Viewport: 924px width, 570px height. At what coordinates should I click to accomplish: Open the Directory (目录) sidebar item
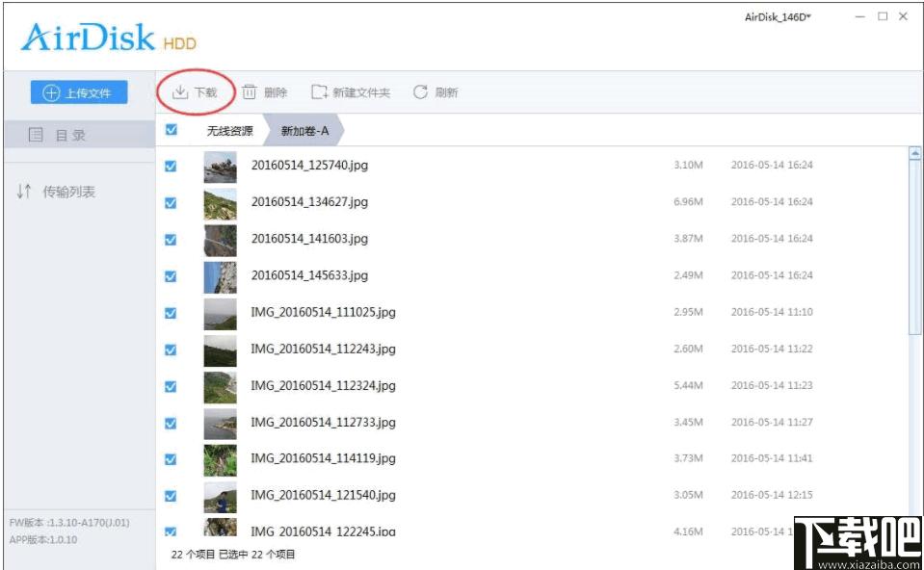point(79,135)
